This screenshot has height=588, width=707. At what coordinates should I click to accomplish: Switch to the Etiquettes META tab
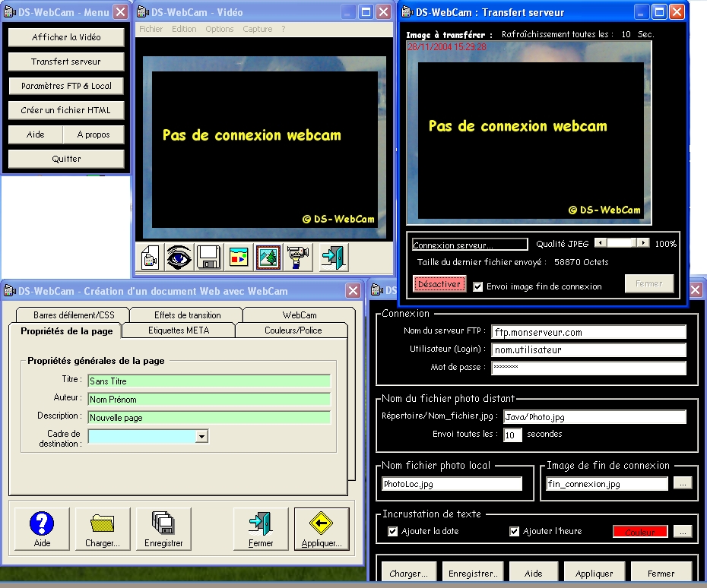point(179,330)
